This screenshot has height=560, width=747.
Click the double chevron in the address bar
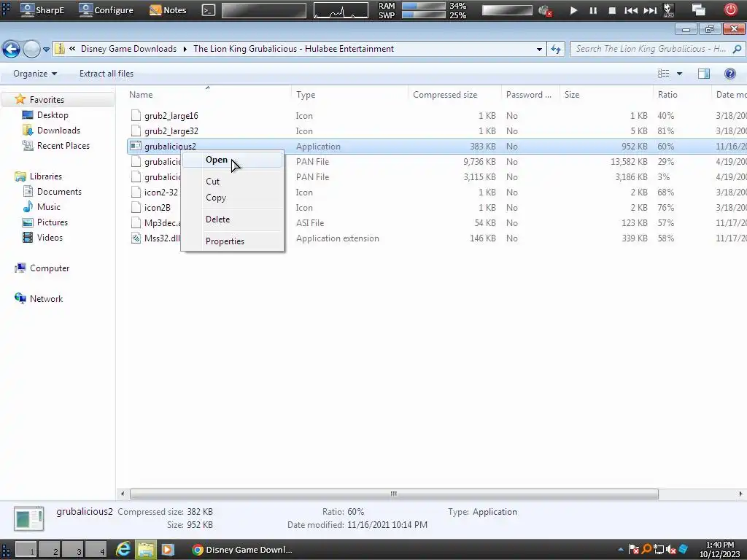click(72, 49)
